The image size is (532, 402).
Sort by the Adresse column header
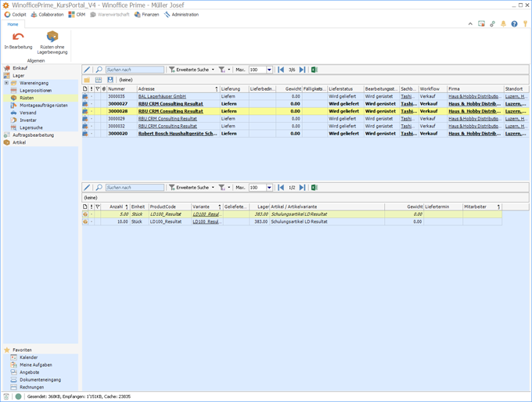pos(178,89)
